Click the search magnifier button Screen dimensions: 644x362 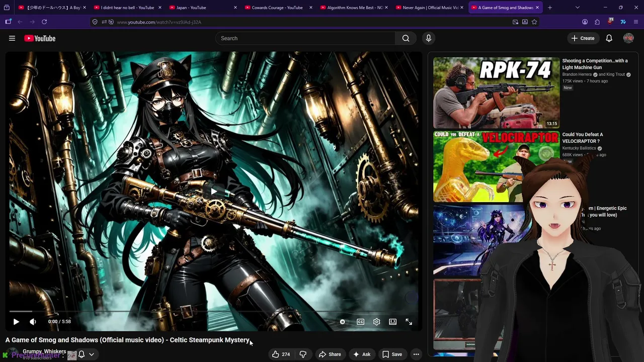click(406, 38)
